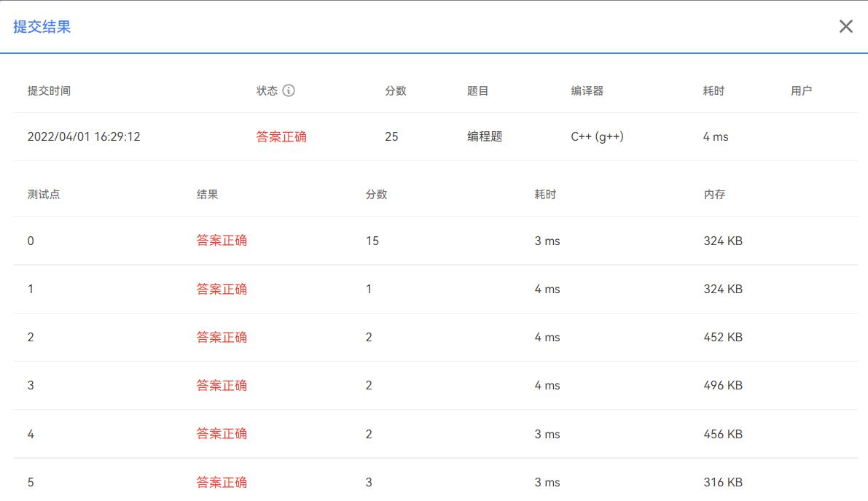
Task: Click 答案正确 result for test point 0
Action: [x=222, y=241]
